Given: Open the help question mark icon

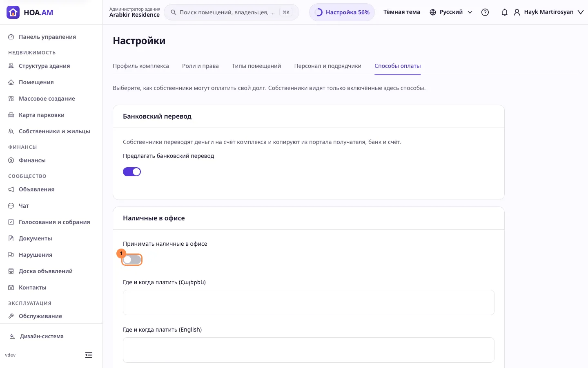Looking at the screenshot, I should point(485,12).
